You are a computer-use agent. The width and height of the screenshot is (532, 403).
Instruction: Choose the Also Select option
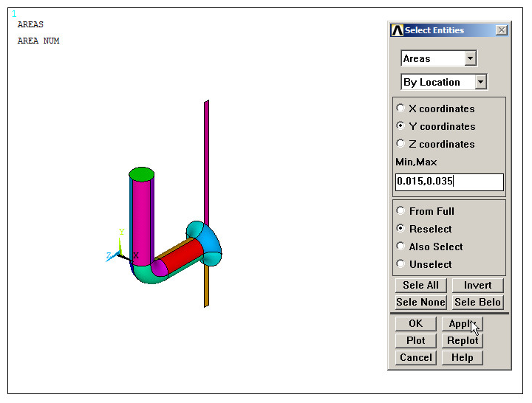point(400,246)
